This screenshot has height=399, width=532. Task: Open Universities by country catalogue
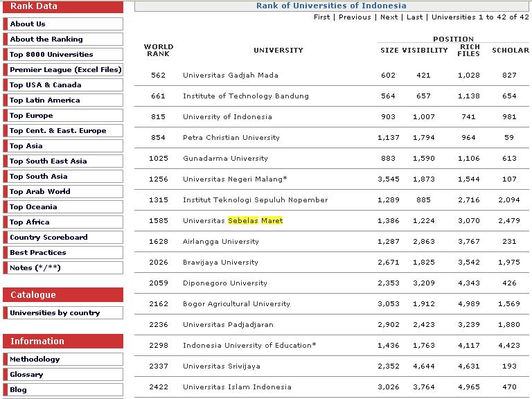pyautogui.click(x=63, y=313)
